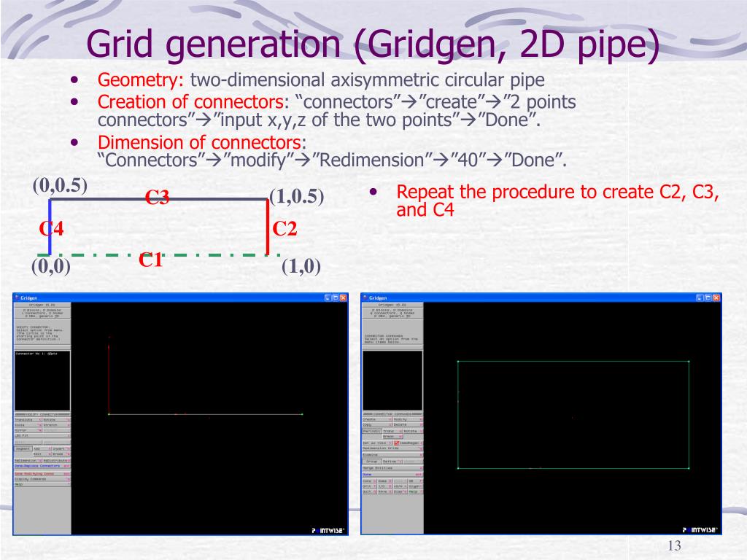Click Edit in left Gridgen window
The height and width of the screenshot is (560, 747).
coord(42,454)
